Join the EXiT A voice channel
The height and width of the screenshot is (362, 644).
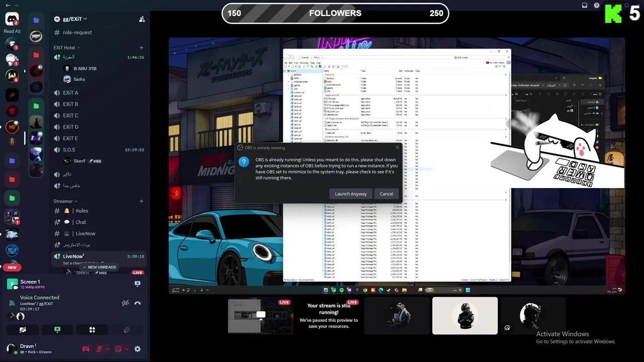pos(70,93)
